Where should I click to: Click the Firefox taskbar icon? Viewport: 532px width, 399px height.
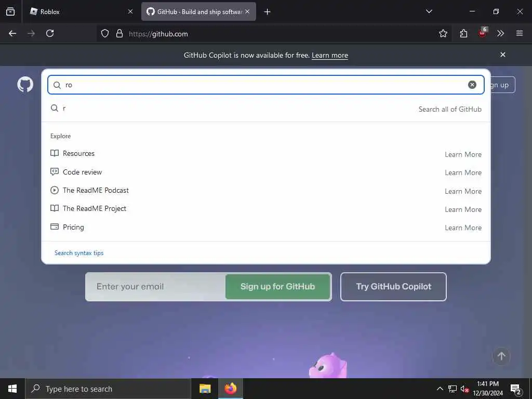coord(230,389)
